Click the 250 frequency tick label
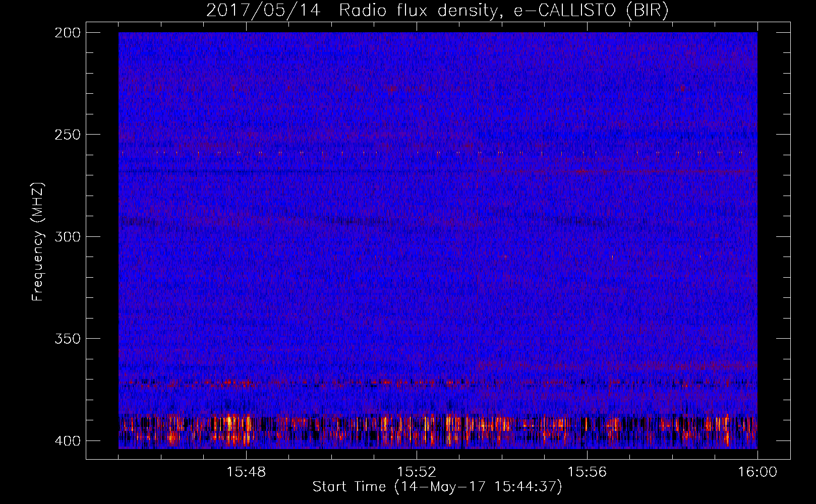The height and width of the screenshot is (504, 816). [67, 135]
